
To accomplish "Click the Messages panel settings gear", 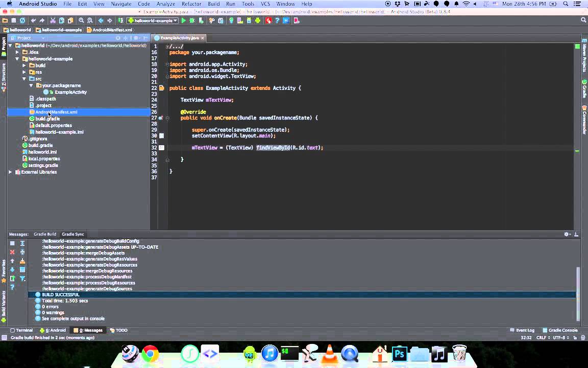I will [x=567, y=234].
